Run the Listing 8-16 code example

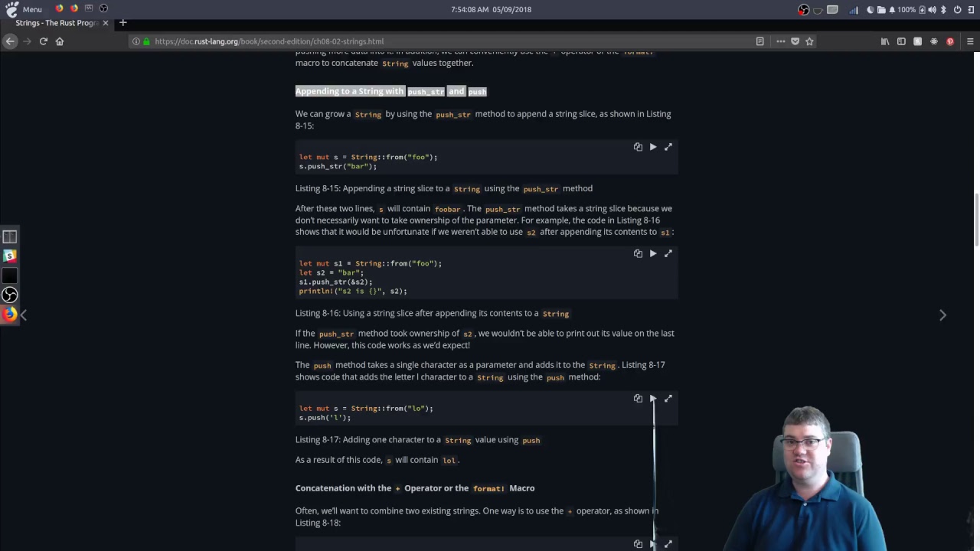point(653,253)
